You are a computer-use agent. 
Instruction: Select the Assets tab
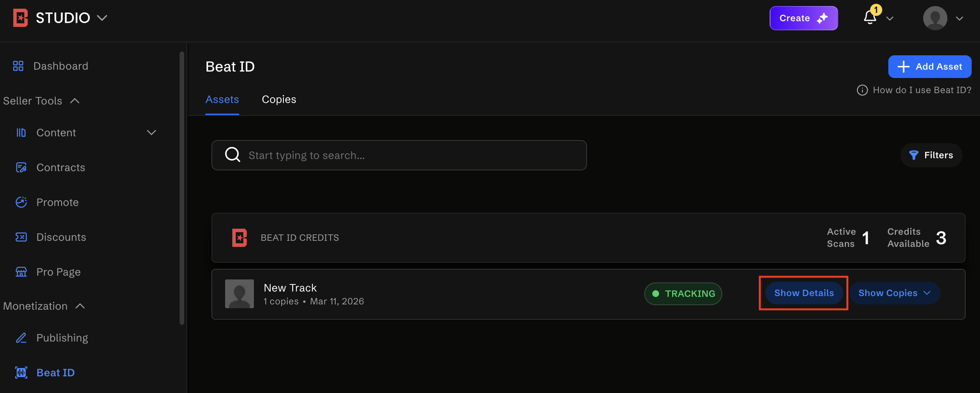222,99
